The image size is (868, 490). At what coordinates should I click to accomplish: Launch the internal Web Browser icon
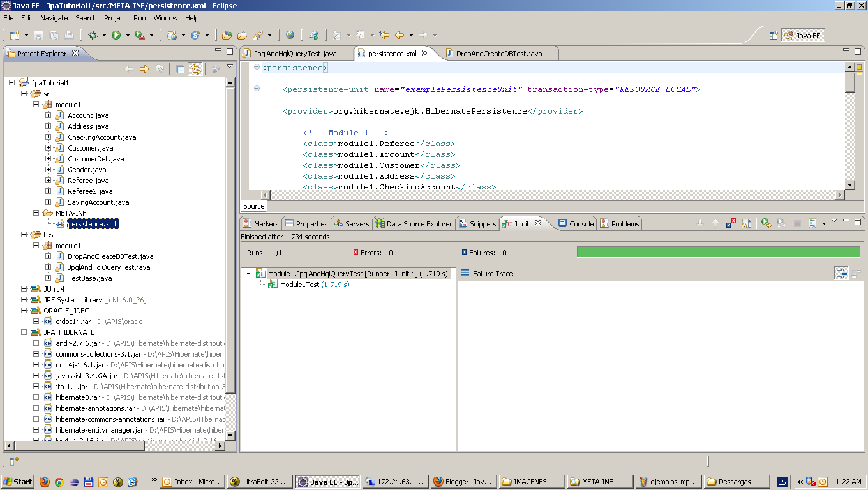tap(290, 35)
